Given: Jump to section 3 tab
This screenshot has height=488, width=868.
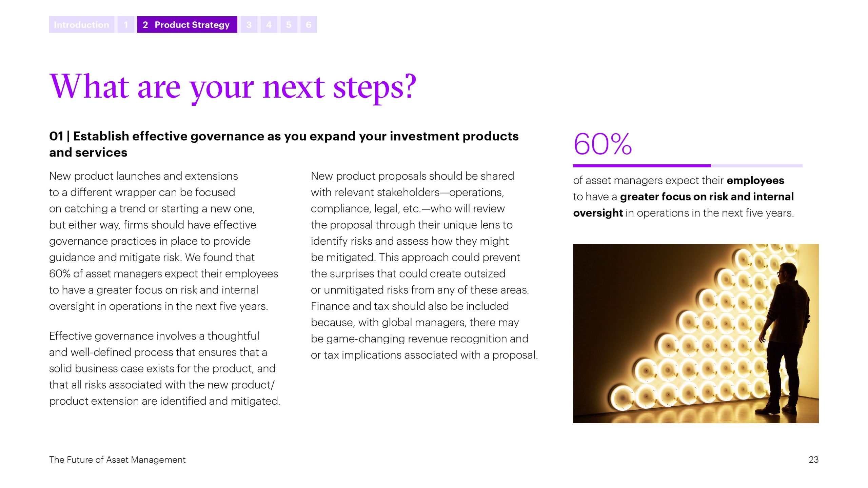Looking at the screenshot, I should point(249,25).
